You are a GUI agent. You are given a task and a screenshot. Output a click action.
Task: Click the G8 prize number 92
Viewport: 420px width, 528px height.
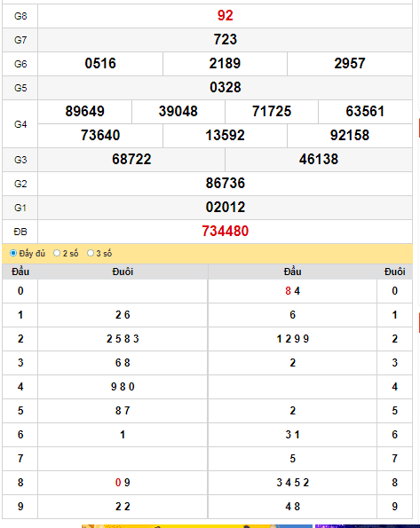(x=226, y=15)
